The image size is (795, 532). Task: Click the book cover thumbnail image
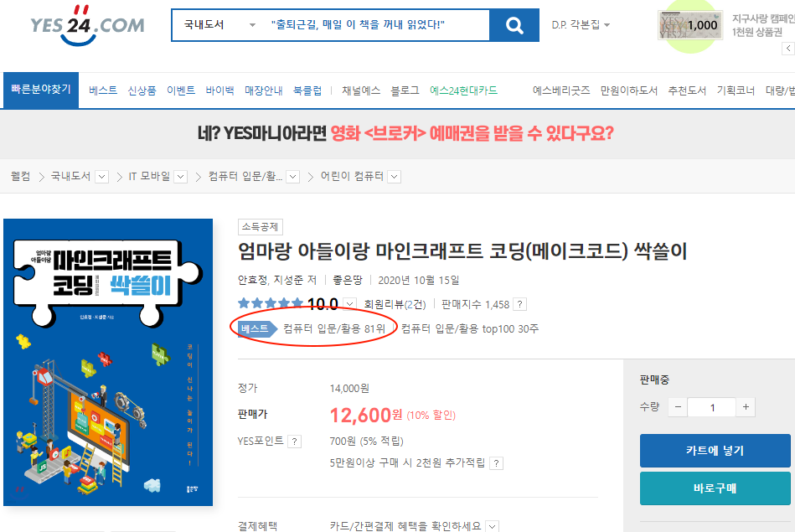click(108, 362)
